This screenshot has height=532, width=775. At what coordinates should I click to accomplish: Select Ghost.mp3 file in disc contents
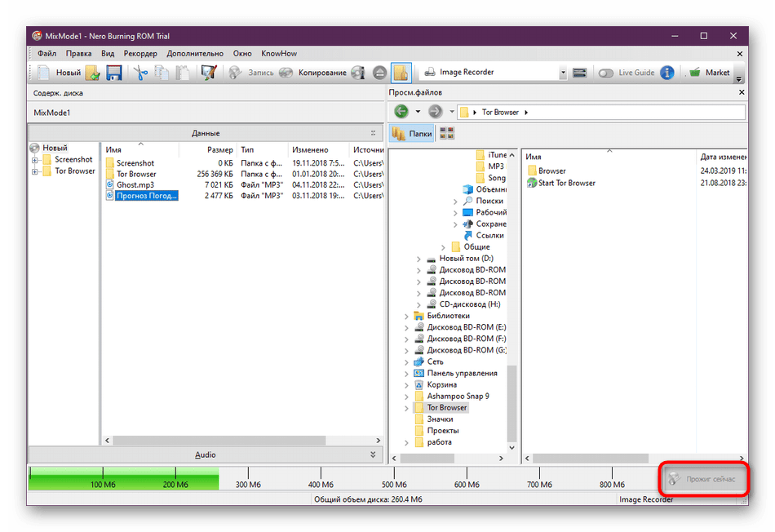pos(135,184)
